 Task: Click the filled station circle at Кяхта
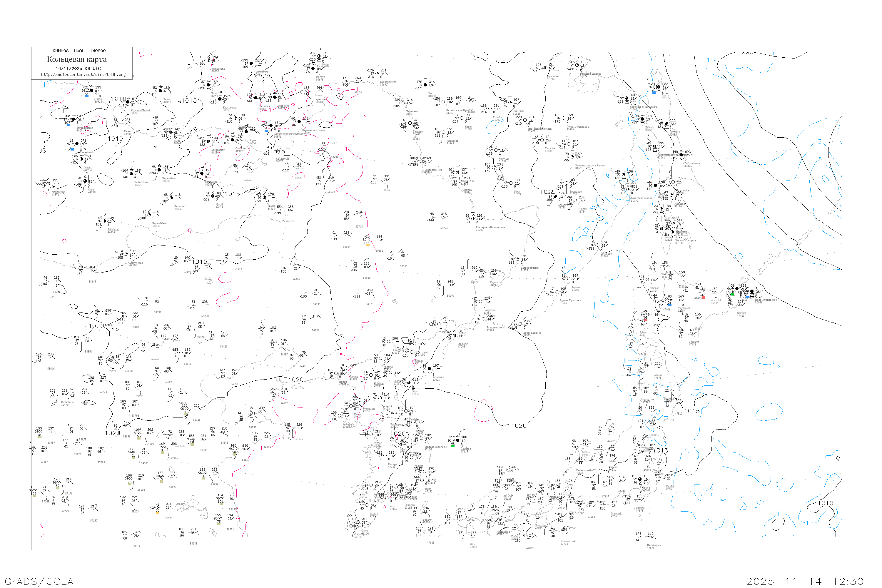(91, 90)
